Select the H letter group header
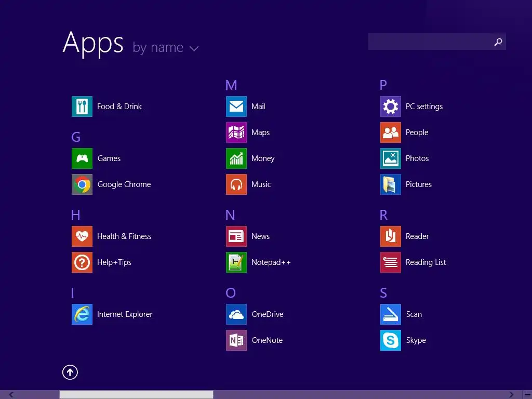The height and width of the screenshot is (399, 532). pyautogui.click(x=75, y=215)
